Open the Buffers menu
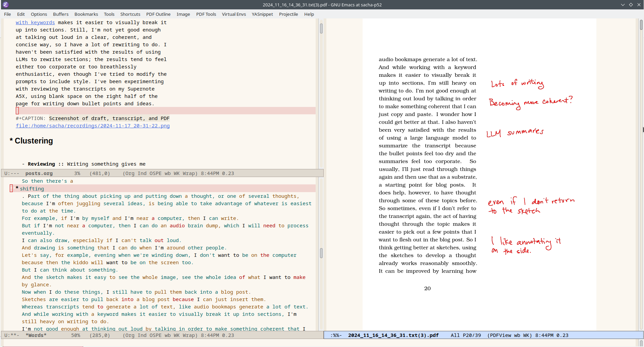644x347 pixels. (61, 14)
